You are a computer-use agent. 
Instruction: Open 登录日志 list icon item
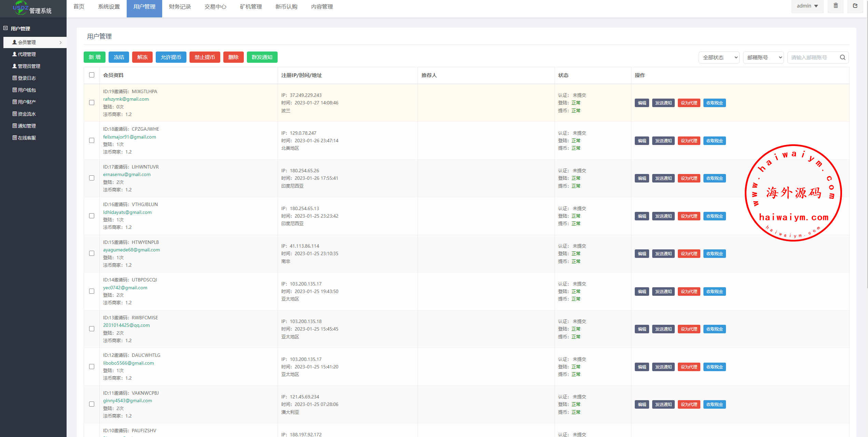27,78
